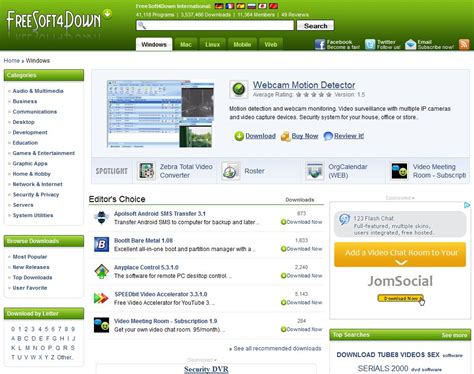Switch to the Web tab
The width and height of the screenshot is (474, 374).
(x=271, y=44)
